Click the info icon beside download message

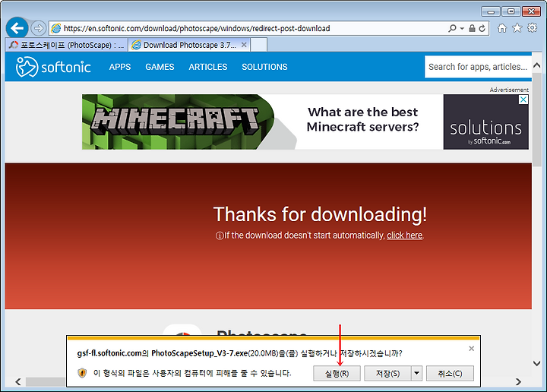(x=220, y=236)
